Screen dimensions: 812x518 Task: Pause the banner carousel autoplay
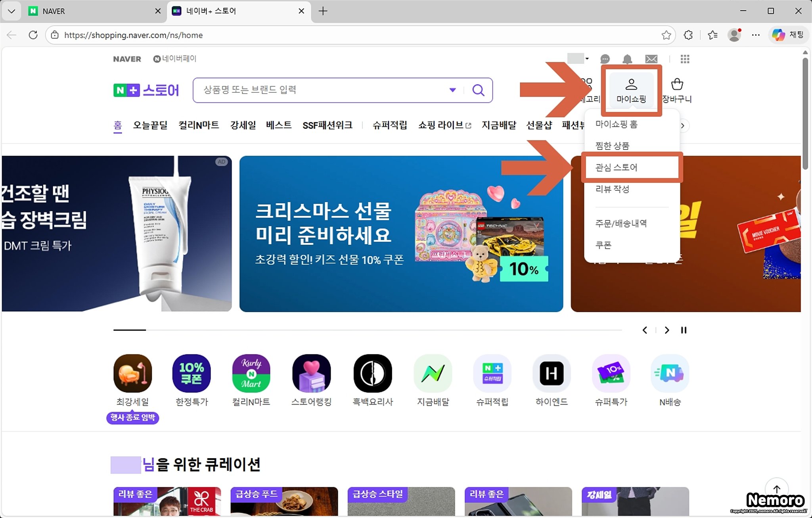coord(684,330)
